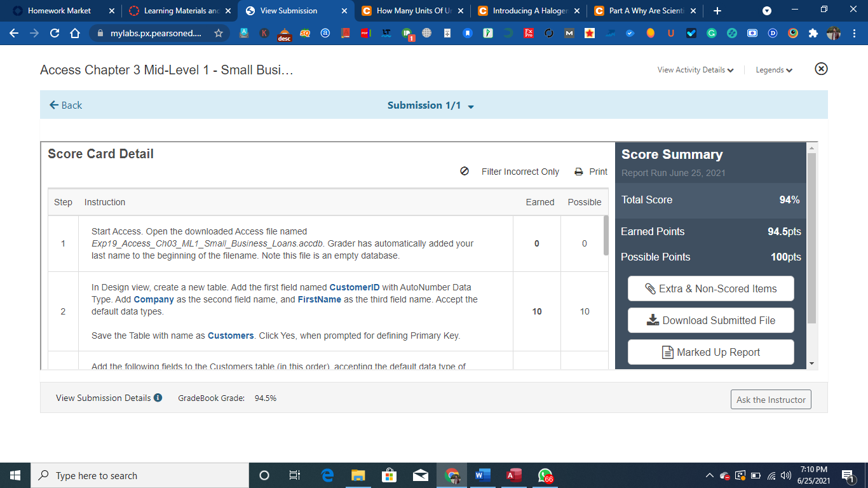Open the Windows Start menu
Screen dimensions: 868x488
[x=15, y=475]
